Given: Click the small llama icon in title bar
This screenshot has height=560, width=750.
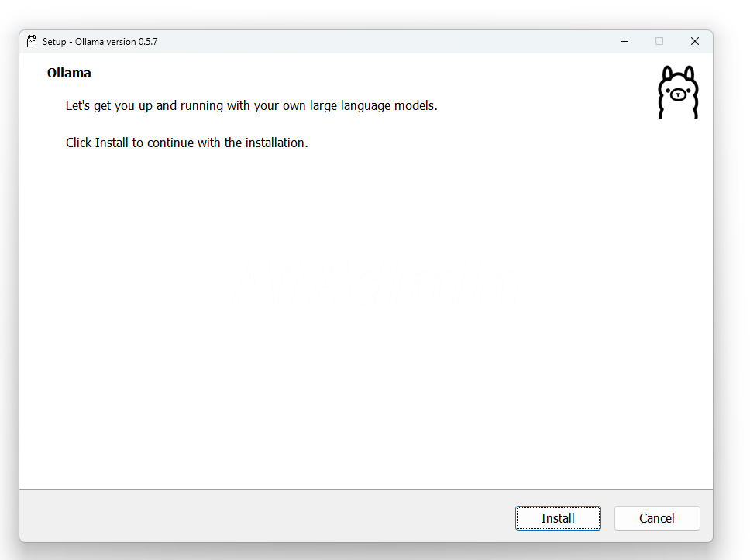Looking at the screenshot, I should [32, 41].
